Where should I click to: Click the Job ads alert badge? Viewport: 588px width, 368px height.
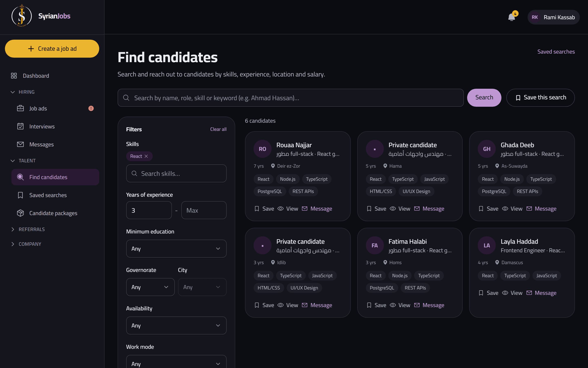[x=91, y=108]
